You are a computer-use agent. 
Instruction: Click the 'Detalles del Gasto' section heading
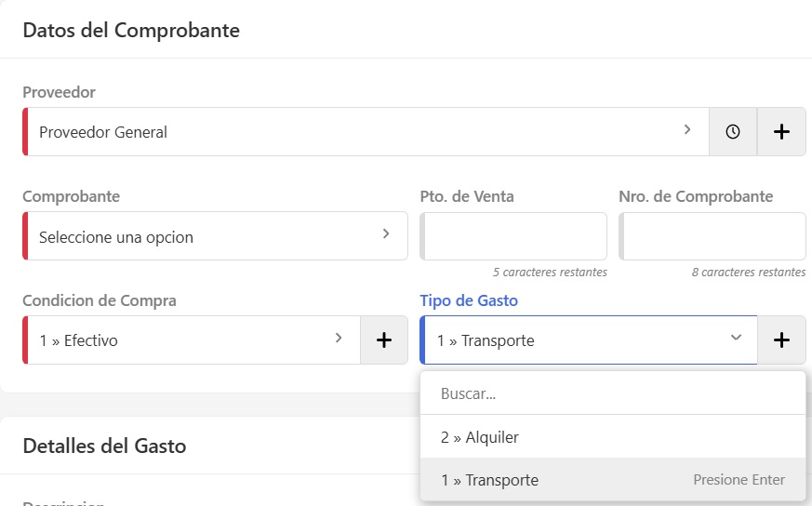tap(104, 446)
